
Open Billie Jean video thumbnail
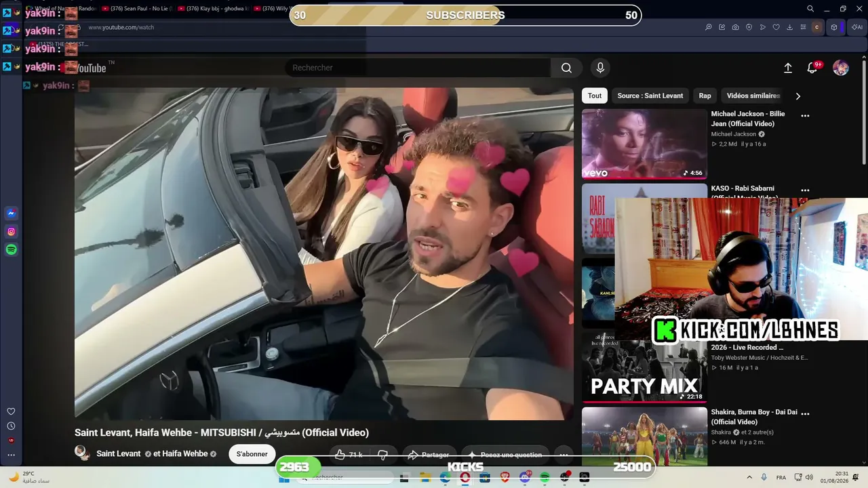point(644,144)
